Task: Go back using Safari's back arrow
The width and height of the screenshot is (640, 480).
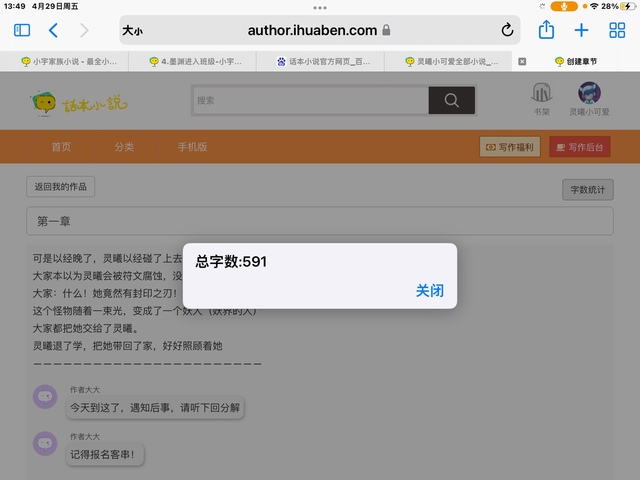Action: pyautogui.click(x=53, y=31)
